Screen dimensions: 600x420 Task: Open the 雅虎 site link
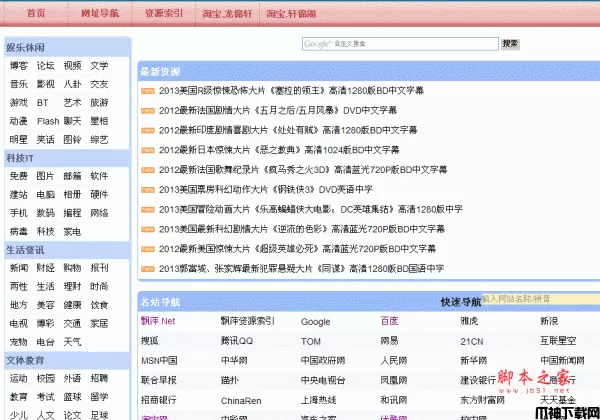tap(469, 321)
